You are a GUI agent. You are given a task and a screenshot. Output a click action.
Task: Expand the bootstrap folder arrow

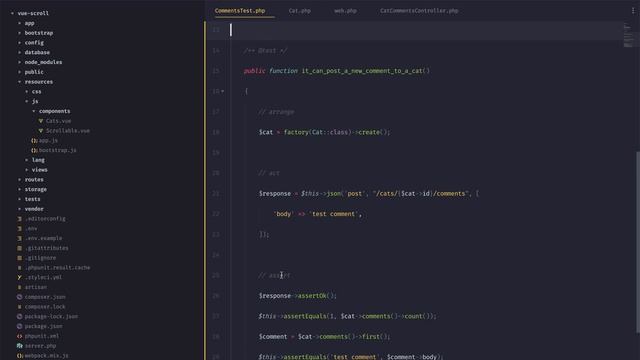point(20,33)
